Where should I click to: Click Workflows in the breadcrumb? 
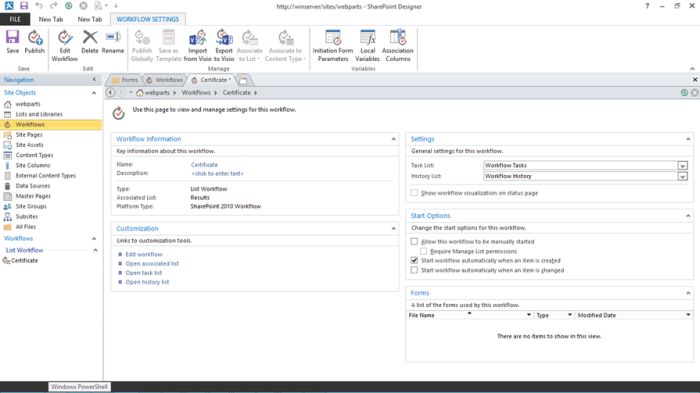coord(196,92)
